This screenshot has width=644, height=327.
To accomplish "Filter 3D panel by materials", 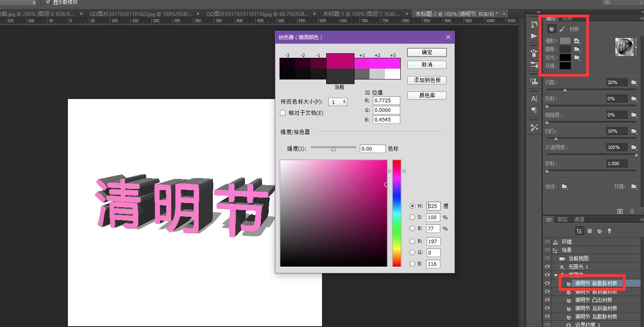I will (599, 231).
